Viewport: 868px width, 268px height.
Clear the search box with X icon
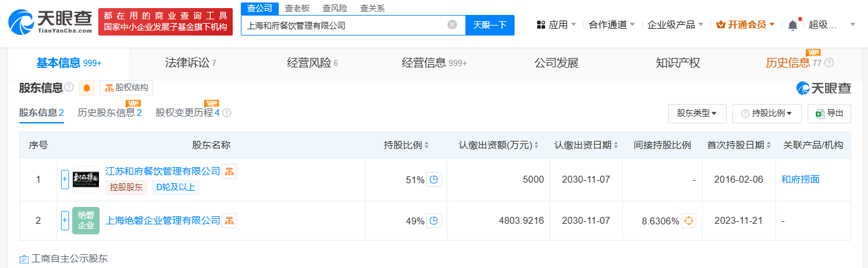pos(452,25)
